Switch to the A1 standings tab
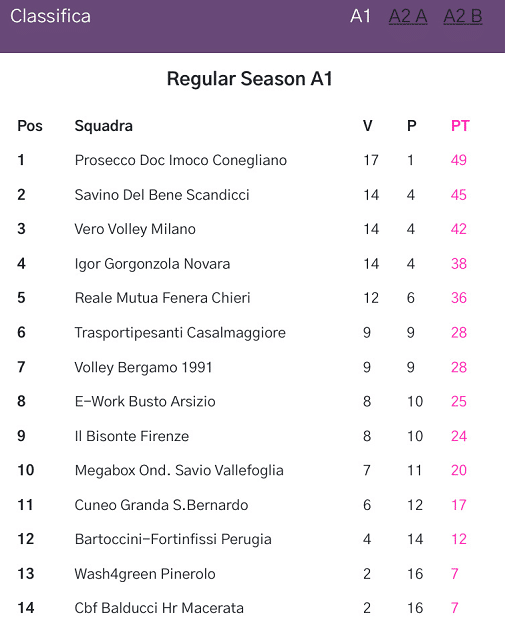 point(360,17)
